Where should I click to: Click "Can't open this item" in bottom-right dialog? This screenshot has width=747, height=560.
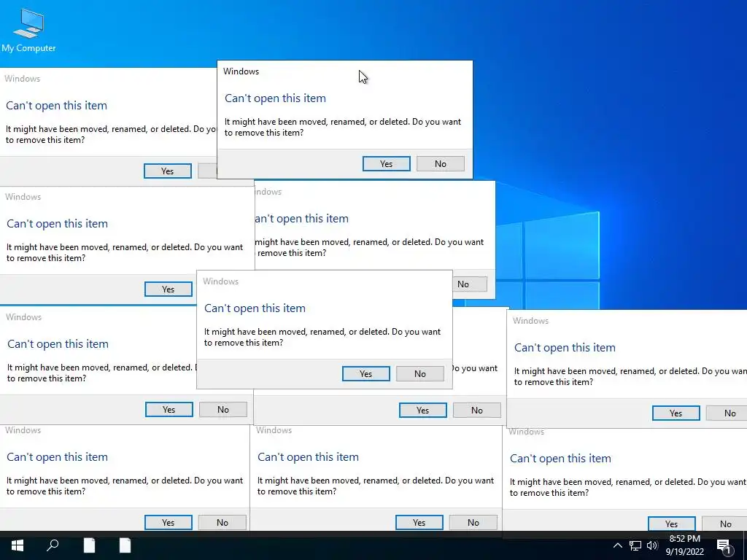[x=561, y=459]
